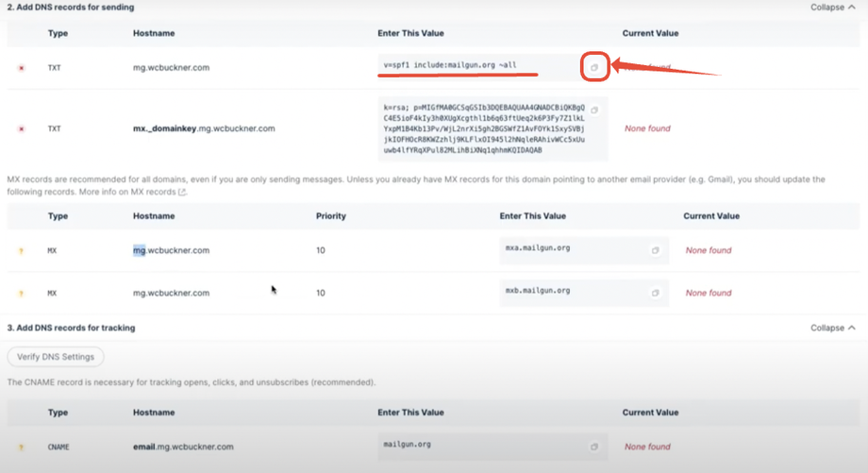Viewport: 868px width, 473px height.
Task: Click the DKIM k=rsa key value box
Action: pos(483,127)
